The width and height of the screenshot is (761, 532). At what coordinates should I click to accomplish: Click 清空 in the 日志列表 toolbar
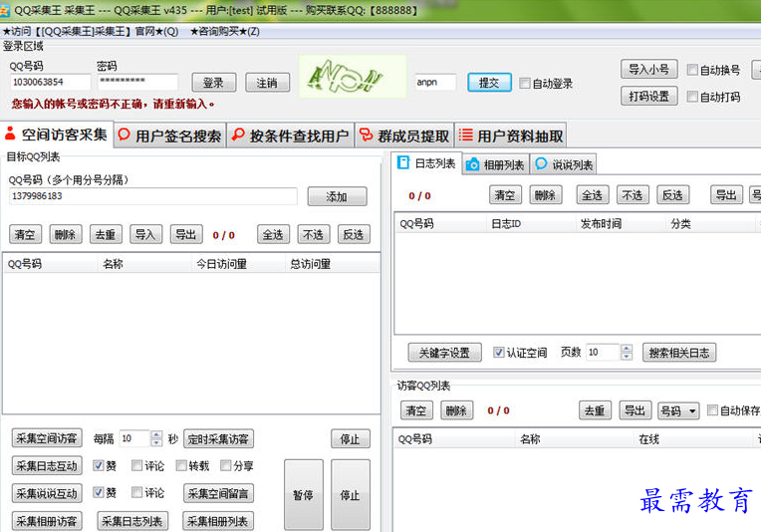[x=505, y=195]
